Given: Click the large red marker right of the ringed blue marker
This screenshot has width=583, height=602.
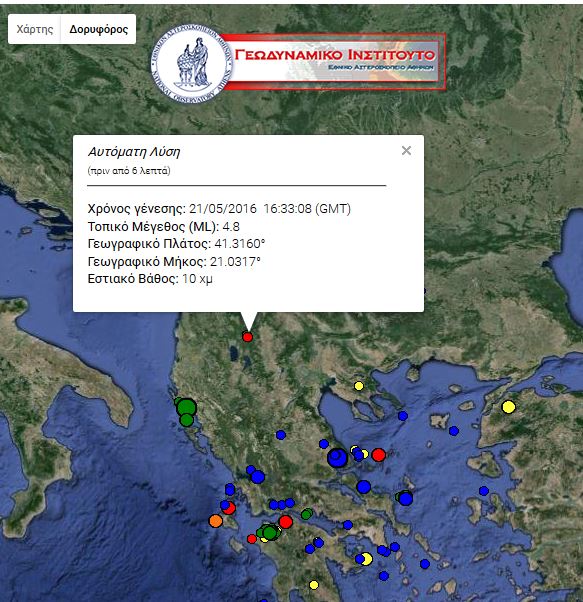Looking at the screenshot, I should click(378, 455).
